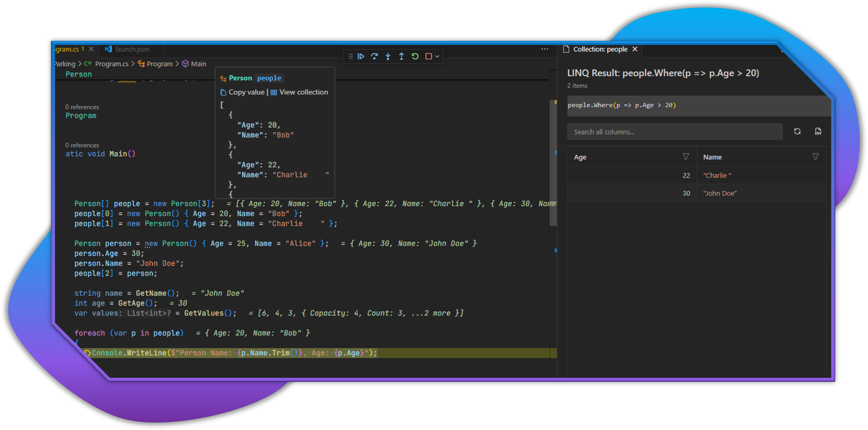Click the editor vertical scrollbar
The width and height of the screenshot is (868, 430).
(553, 162)
